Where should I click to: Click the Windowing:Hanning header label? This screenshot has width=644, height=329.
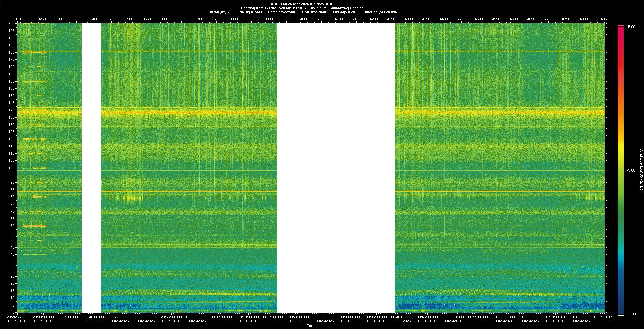[347, 8]
